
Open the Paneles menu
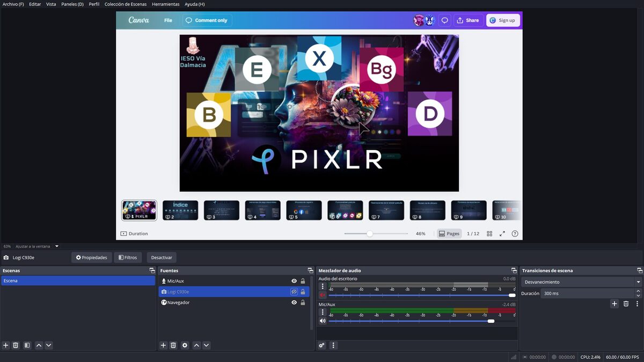click(72, 4)
